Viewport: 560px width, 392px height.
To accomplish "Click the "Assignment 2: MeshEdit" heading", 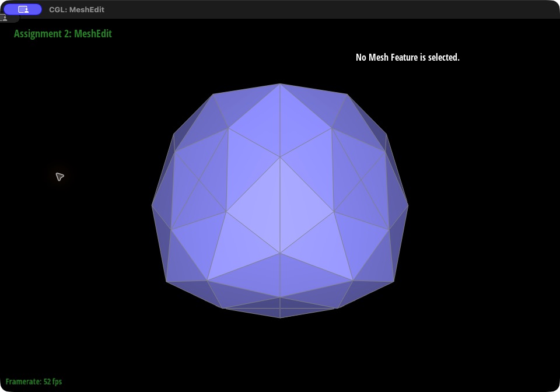I will point(63,34).
